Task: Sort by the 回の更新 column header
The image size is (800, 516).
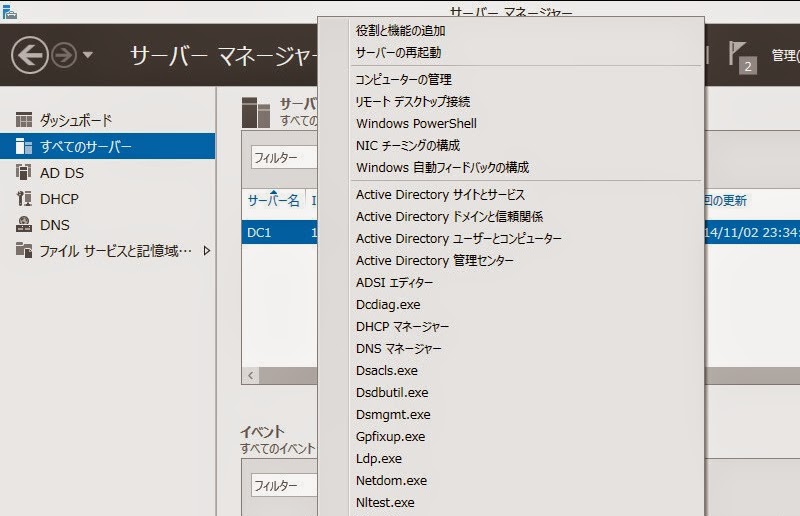Action: (x=726, y=201)
